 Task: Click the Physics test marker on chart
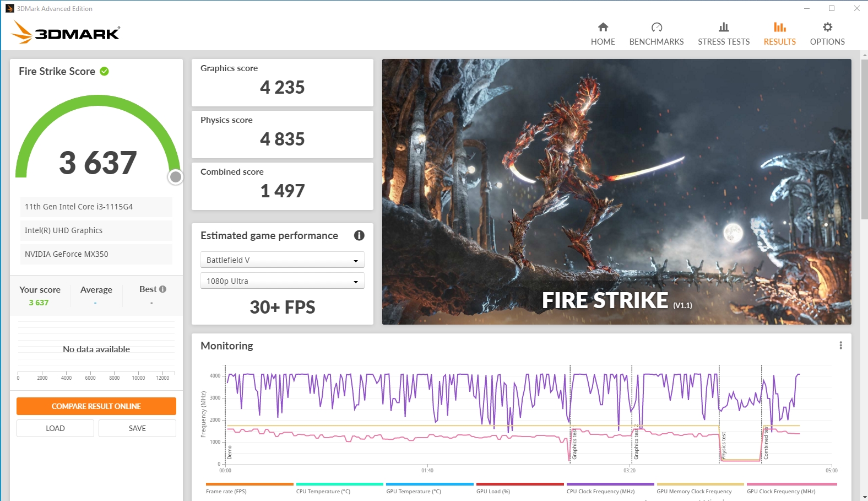(724, 445)
